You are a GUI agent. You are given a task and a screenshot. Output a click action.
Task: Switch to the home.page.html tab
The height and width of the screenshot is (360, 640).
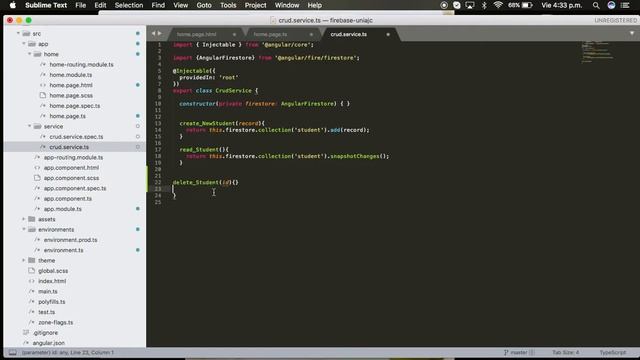click(x=196, y=34)
